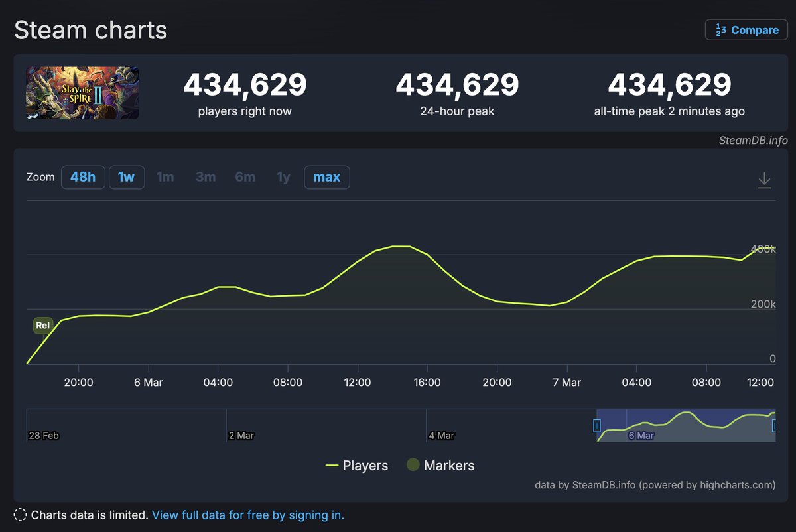The image size is (796, 532).
Task: Click the 4 Mar navigator label
Action: [x=441, y=436]
